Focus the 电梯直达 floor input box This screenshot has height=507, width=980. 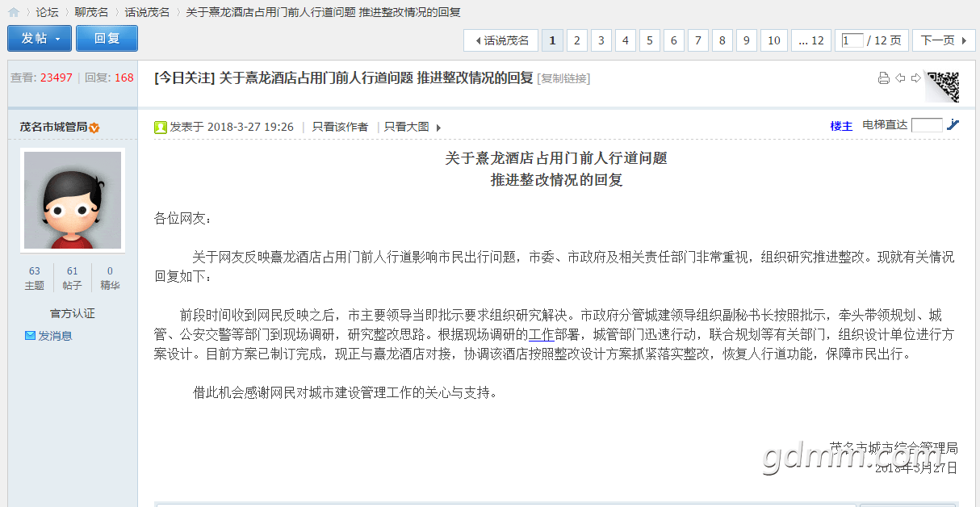pos(927,125)
